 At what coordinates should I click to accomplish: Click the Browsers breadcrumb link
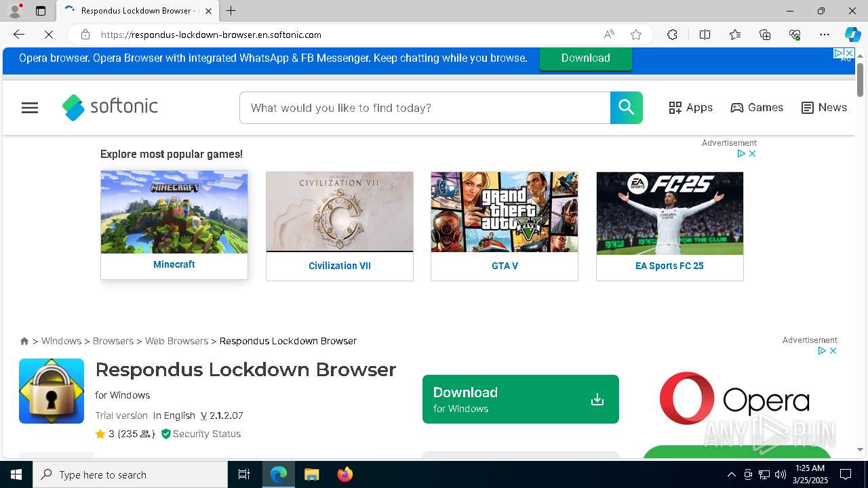click(113, 341)
